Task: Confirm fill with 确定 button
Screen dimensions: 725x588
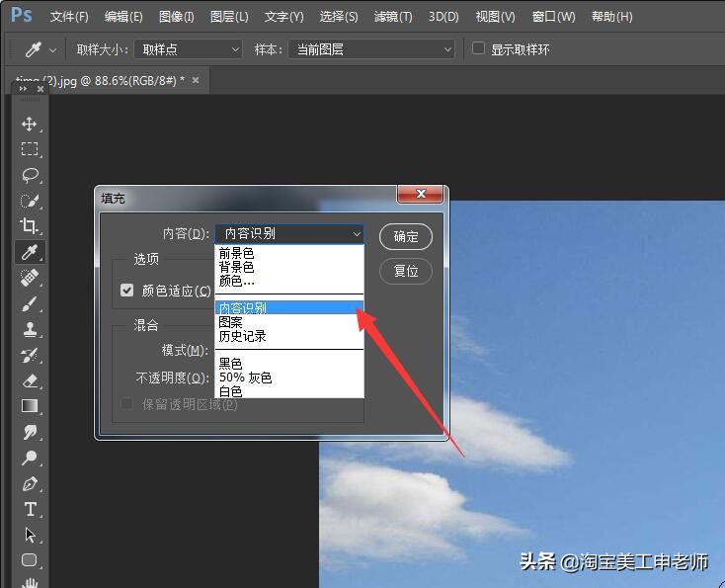Action: [406, 236]
